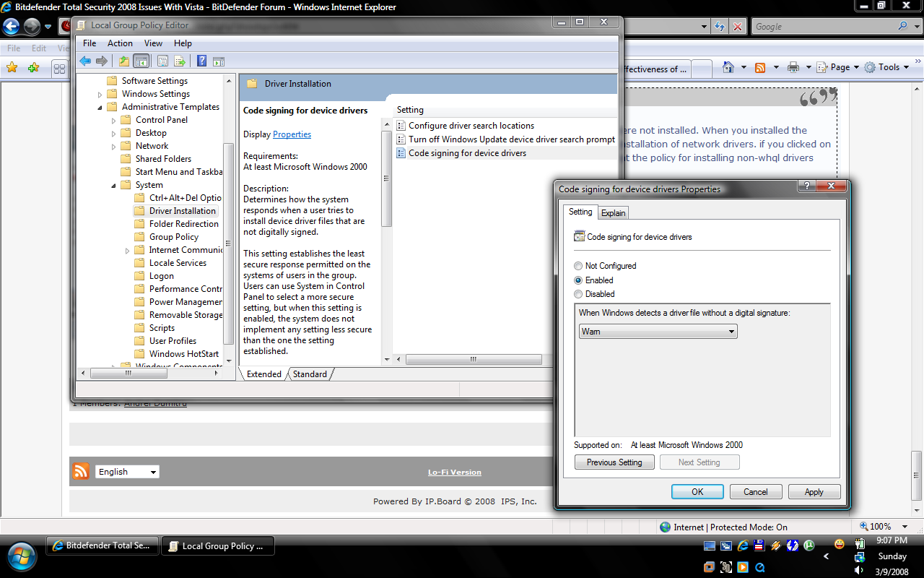
Task: Expand the Windows Settings tree node
Action: (100, 95)
